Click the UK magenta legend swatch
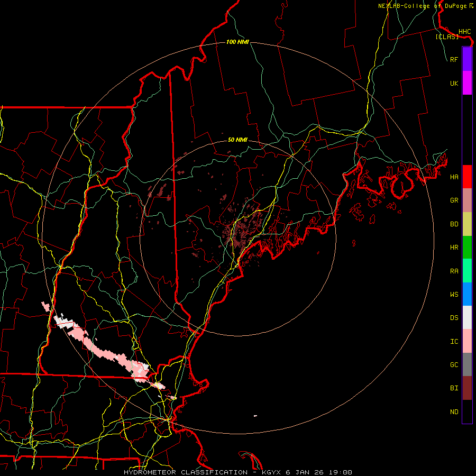Screen dimensions: 476x476 click(467, 83)
